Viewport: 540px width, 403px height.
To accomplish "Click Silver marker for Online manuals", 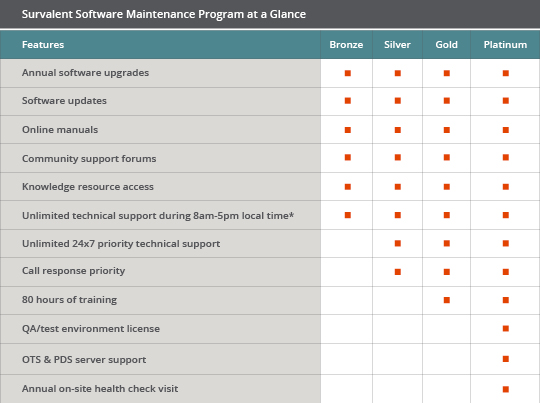I will (398, 130).
